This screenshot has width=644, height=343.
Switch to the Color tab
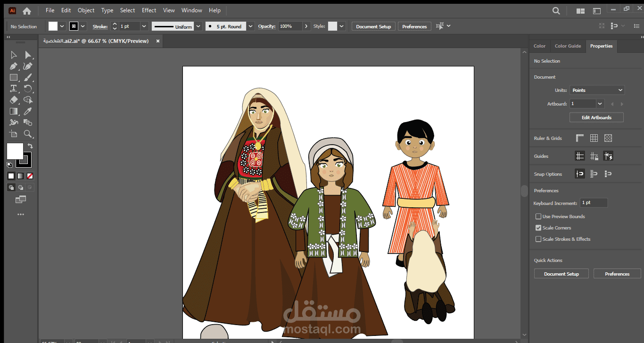(540, 46)
